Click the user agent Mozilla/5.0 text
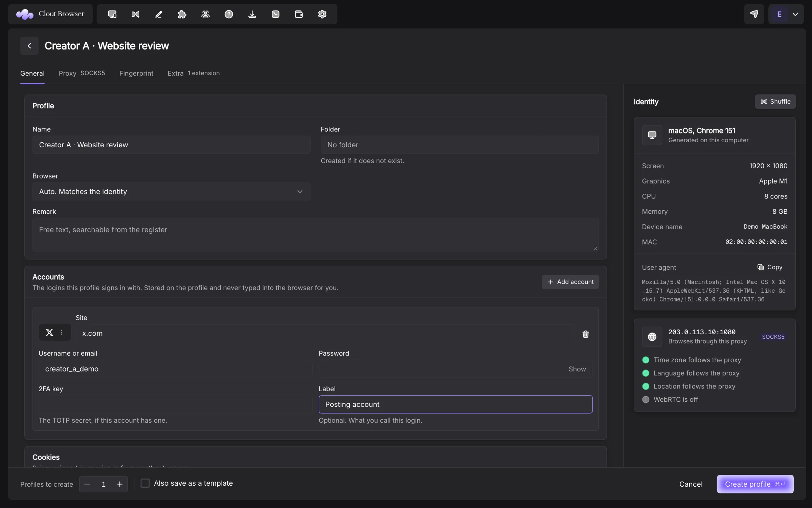Image resolution: width=812 pixels, height=508 pixels. pyautogui.click(x=714, y=291)
